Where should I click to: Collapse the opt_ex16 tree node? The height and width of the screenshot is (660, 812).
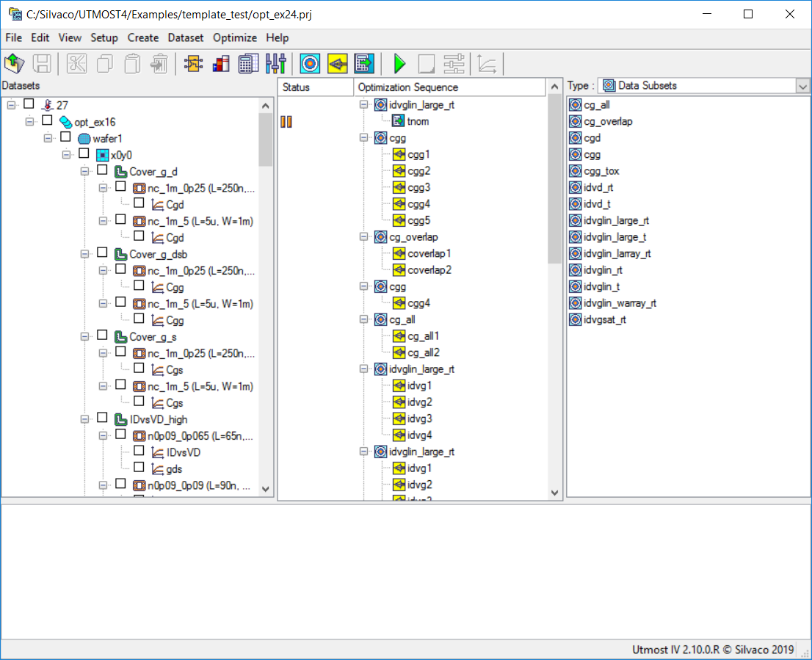coord(29,122)
